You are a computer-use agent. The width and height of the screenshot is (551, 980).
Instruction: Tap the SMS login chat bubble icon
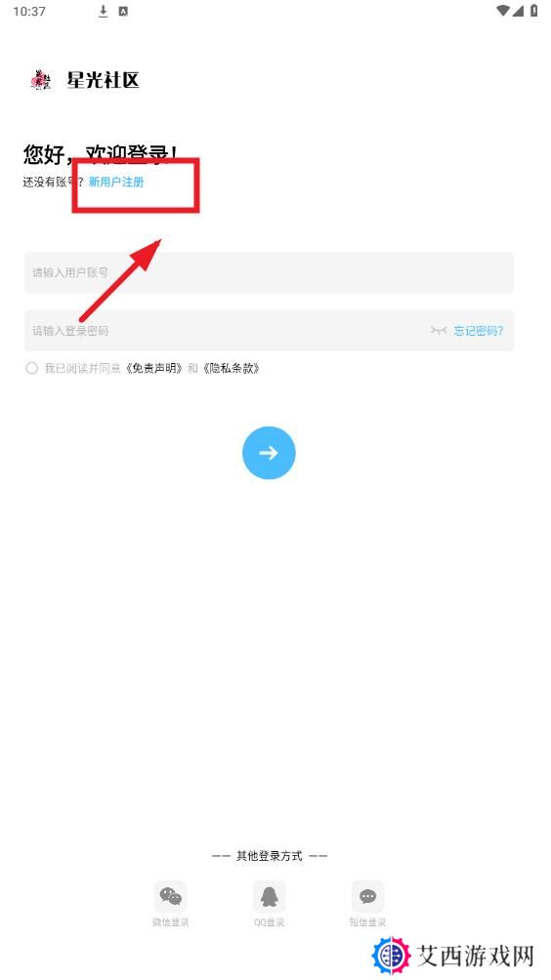tap(367, 896)
